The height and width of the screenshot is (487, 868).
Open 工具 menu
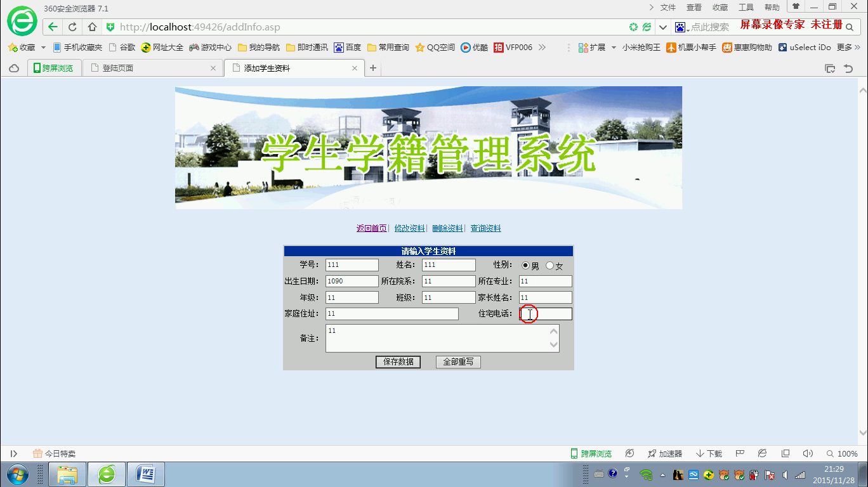(746, 8)
